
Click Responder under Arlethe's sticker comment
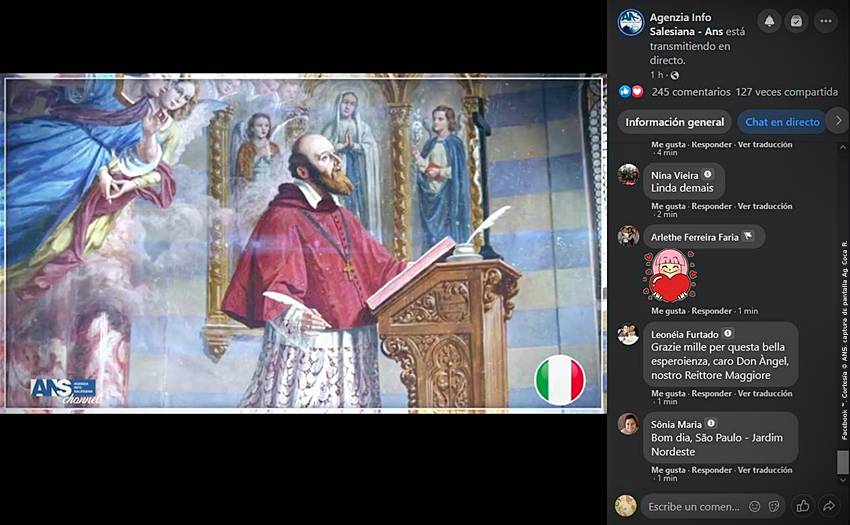(x=711, y=311)
